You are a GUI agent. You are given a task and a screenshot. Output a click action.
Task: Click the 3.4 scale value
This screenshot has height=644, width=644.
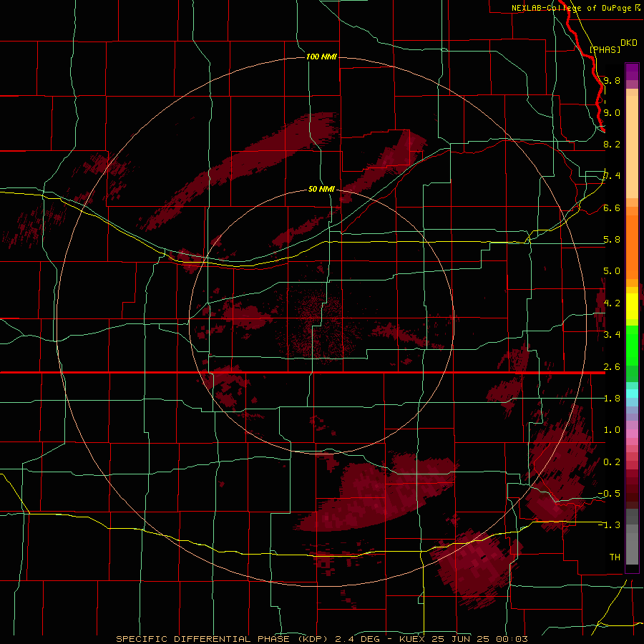point(612,335)
